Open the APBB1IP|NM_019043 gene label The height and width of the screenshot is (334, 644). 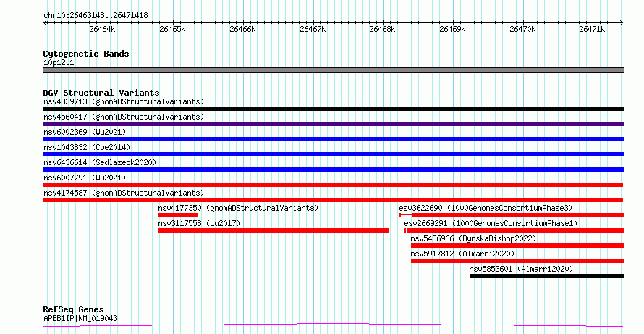pyautogui.click(x=80, y=318)
